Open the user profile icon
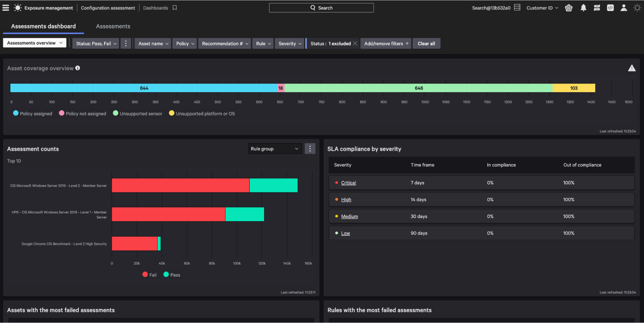The image size is (644, 323). [x=624, y=8]
